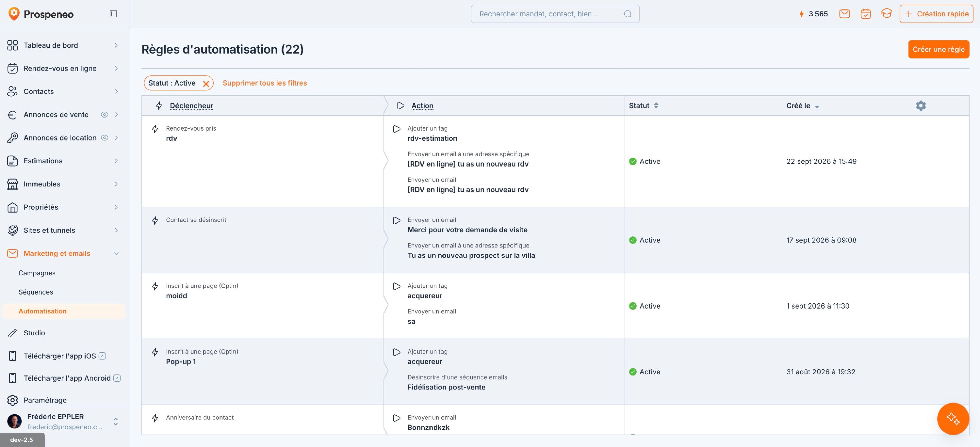The width and height of the screenshot is (980, 447).
Task: Remove the Statut : Active filter
Action: [206, 84]
